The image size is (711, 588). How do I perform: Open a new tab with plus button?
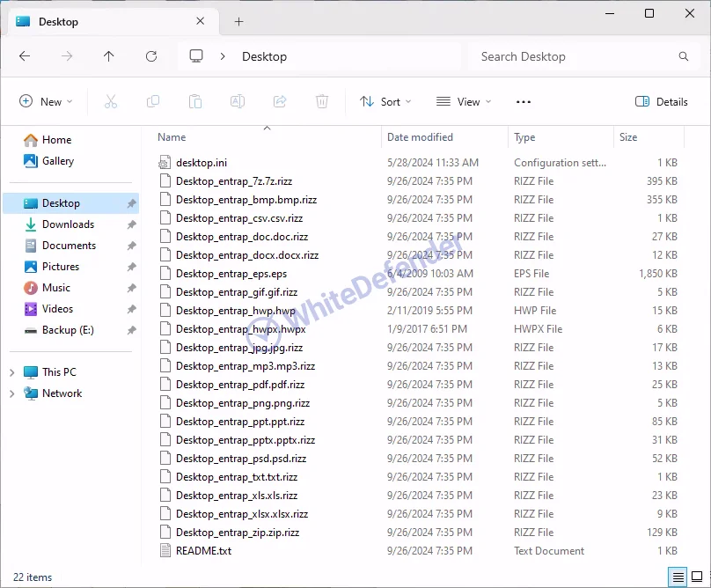click(238, 22)
